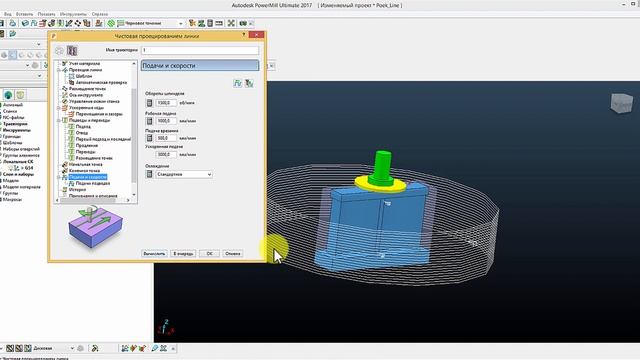Click the Рабочая подача value field

166,121
